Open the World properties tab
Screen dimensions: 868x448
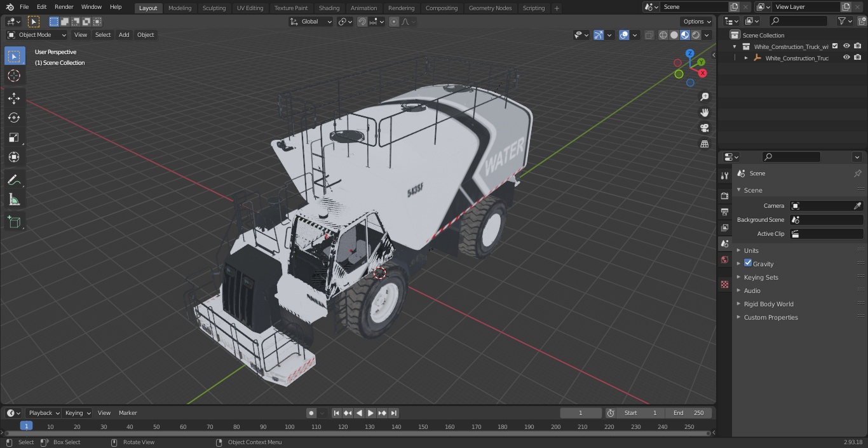pos(724,260)
